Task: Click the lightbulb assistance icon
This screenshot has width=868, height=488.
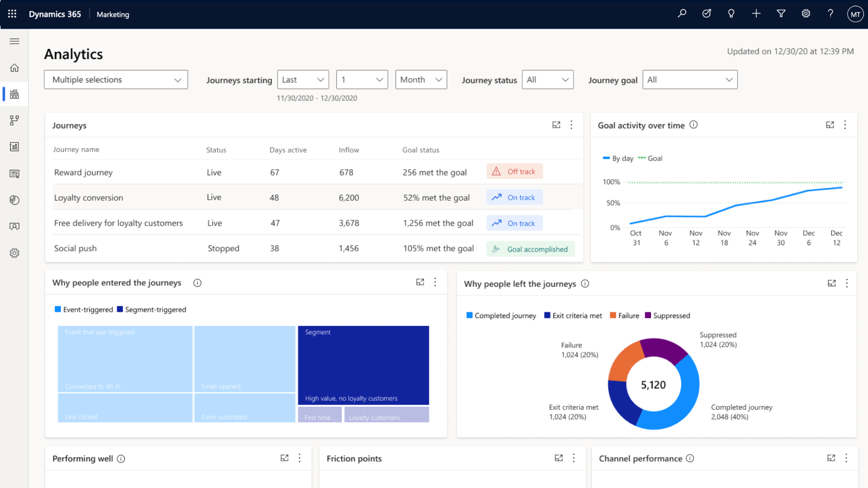Action: click(731, 14)
